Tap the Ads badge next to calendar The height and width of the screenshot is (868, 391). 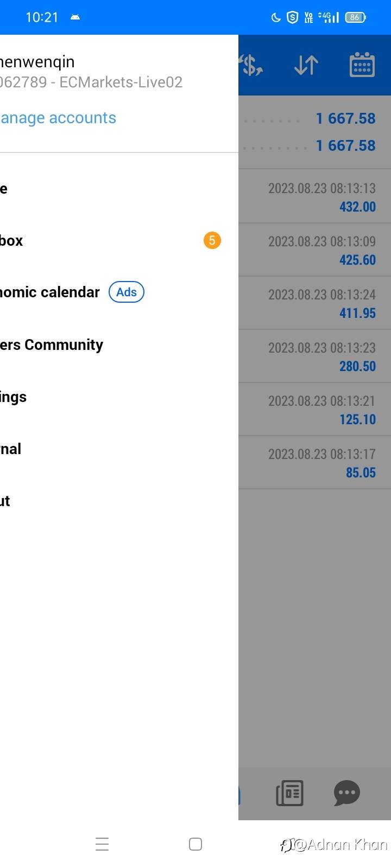point(127,292)
